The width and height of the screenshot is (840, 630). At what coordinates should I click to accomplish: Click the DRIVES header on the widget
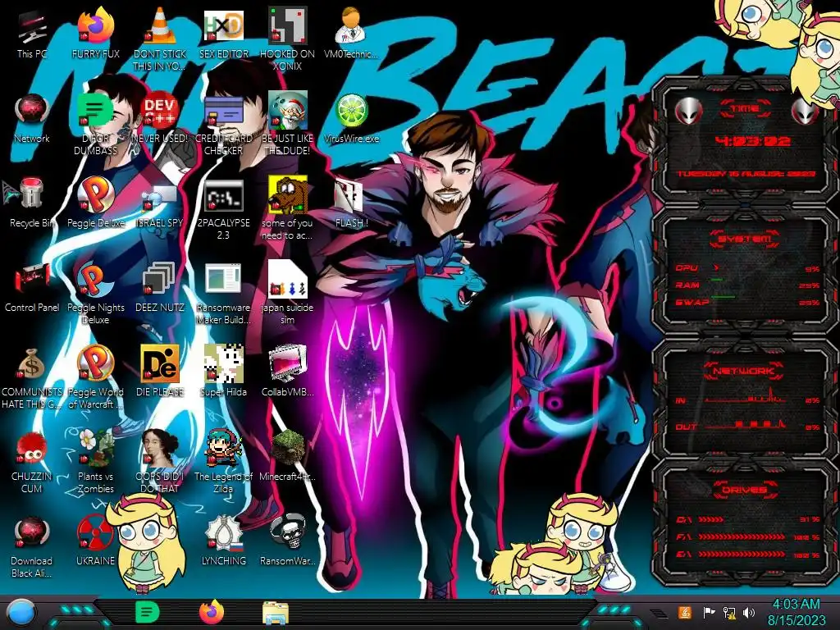(x=745, y=490)
